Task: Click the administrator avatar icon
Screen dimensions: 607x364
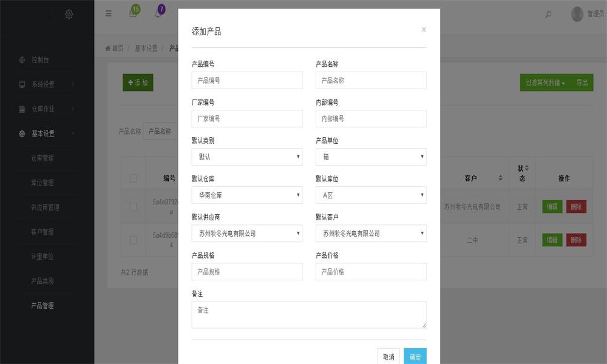Action: click(x=577, y=14)
